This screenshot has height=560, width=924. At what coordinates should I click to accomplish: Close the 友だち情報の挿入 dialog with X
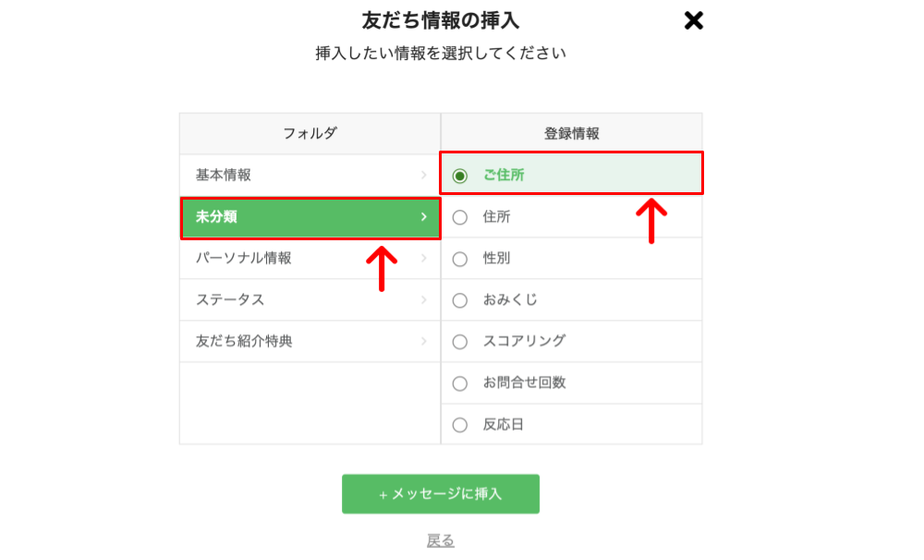(694, 20)
